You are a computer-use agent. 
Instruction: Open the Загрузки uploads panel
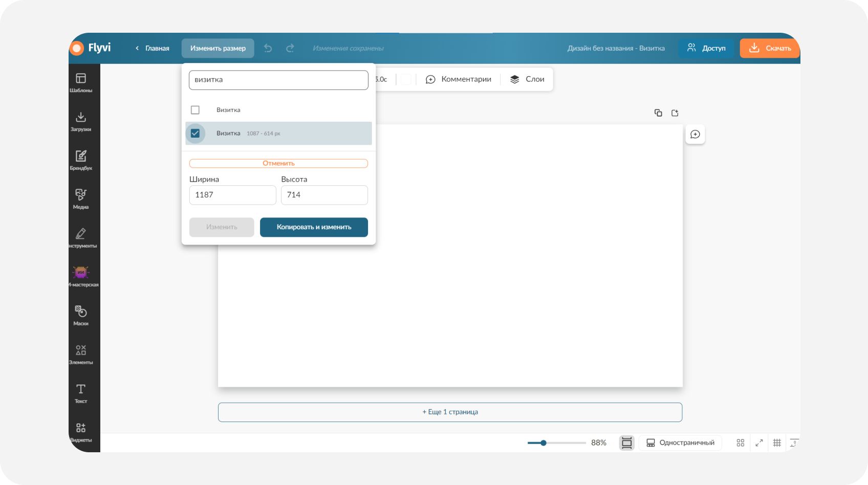tap(81, 122)
